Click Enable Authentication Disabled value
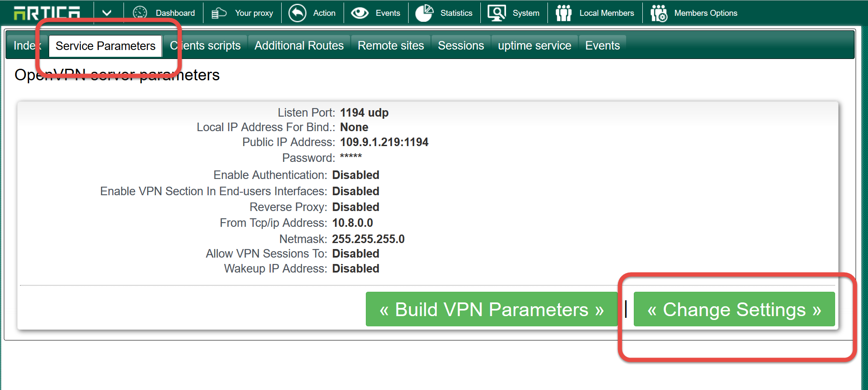The height and width of the screenshot is (390, 868). [x=356, y=175]
